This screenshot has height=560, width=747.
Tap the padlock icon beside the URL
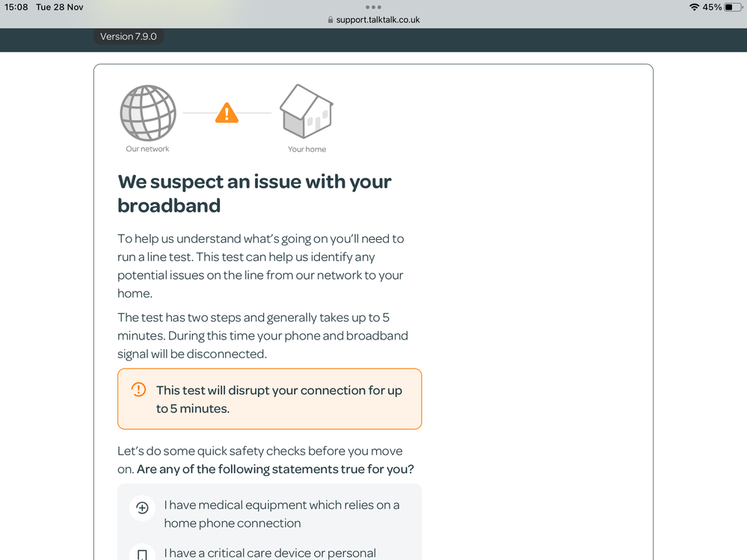(x=331, y=20)
